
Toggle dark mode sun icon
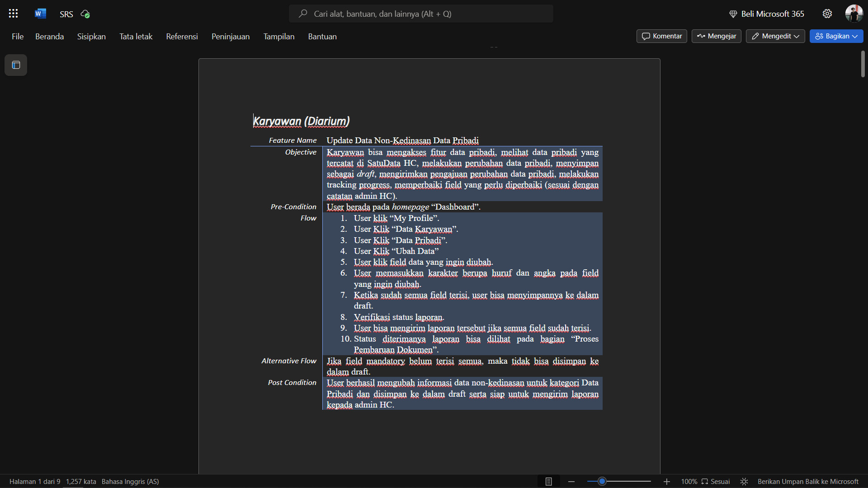coord(744,482)
